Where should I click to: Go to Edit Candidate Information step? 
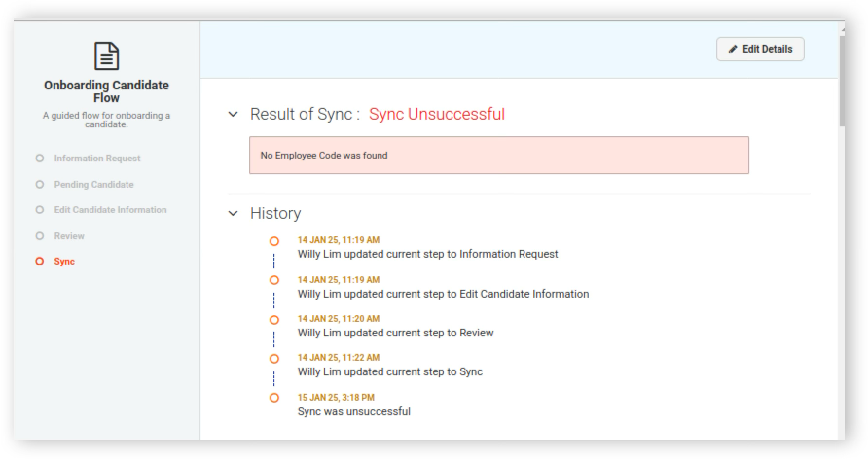click(110, 210)
